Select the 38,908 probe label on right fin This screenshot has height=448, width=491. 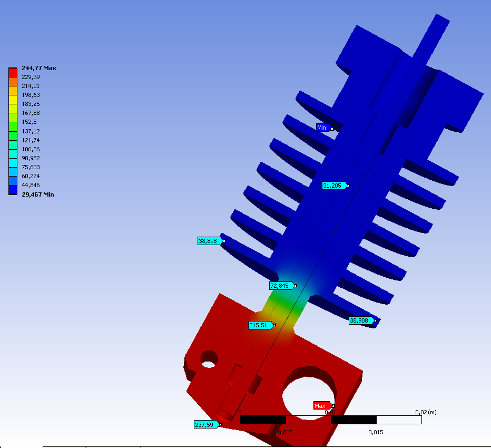(361, 320)
